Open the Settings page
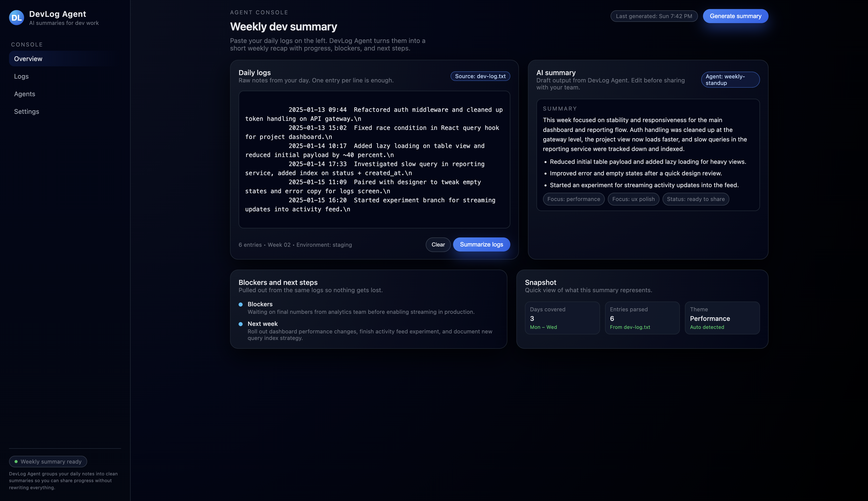 click(x=26, y=112)
